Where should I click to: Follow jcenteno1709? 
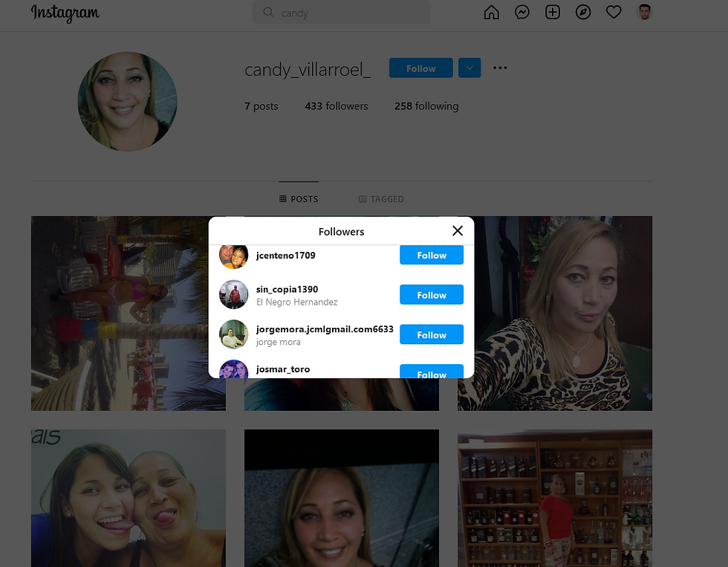click(432, 255)
